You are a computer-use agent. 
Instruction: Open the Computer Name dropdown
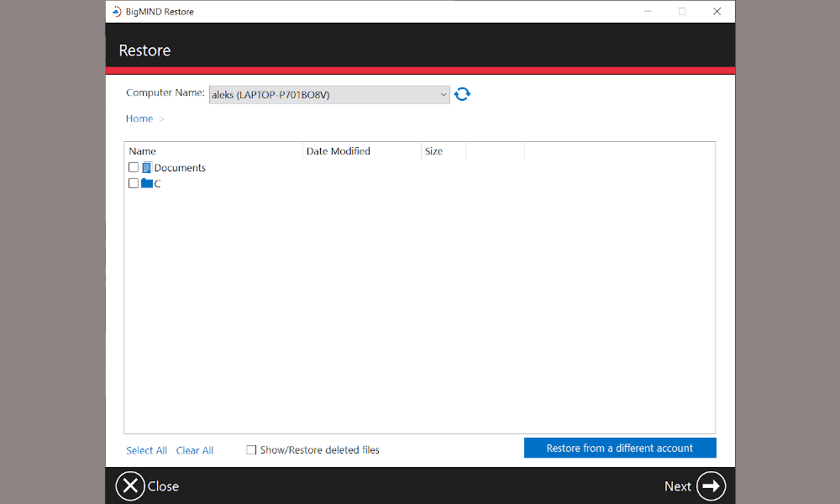[329, 95]
